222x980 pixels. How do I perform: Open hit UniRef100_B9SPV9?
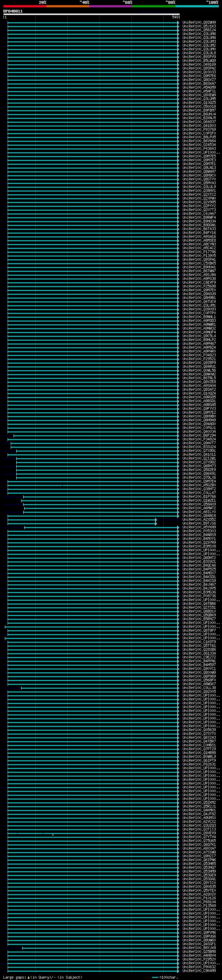[199, 57]
